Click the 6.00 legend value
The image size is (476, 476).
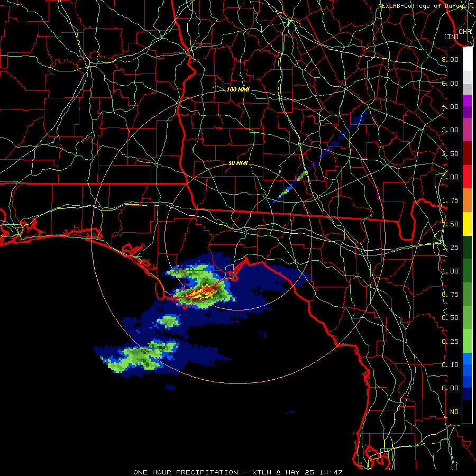tap(450, 83)
